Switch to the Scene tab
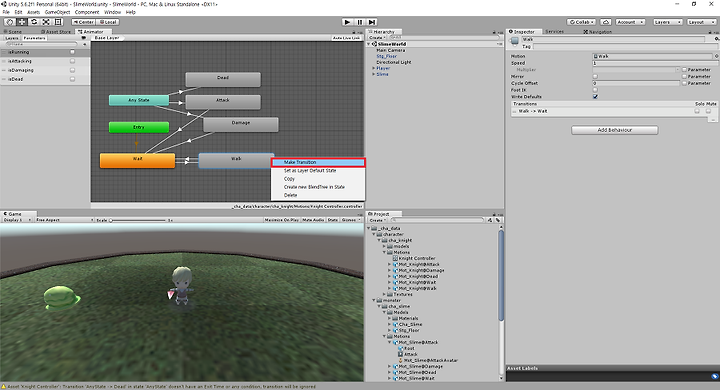The height and width of the screenshot is (390, 720). [12, 32]
